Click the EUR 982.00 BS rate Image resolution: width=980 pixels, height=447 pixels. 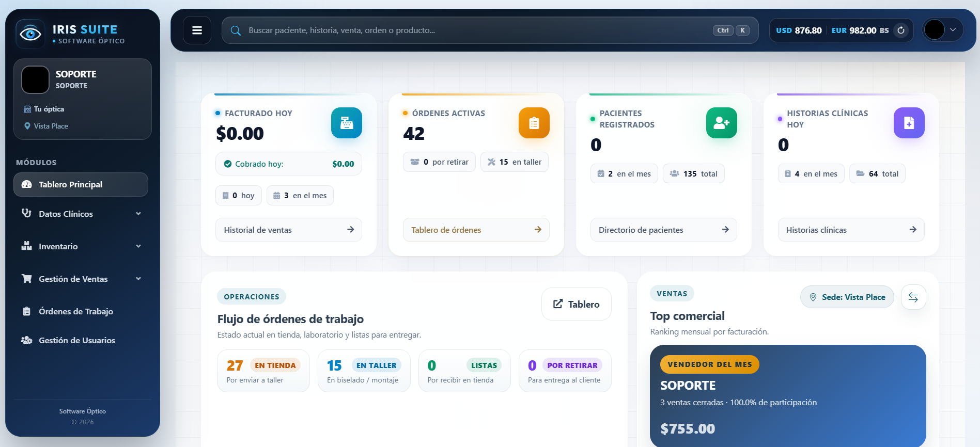point(860,30)
